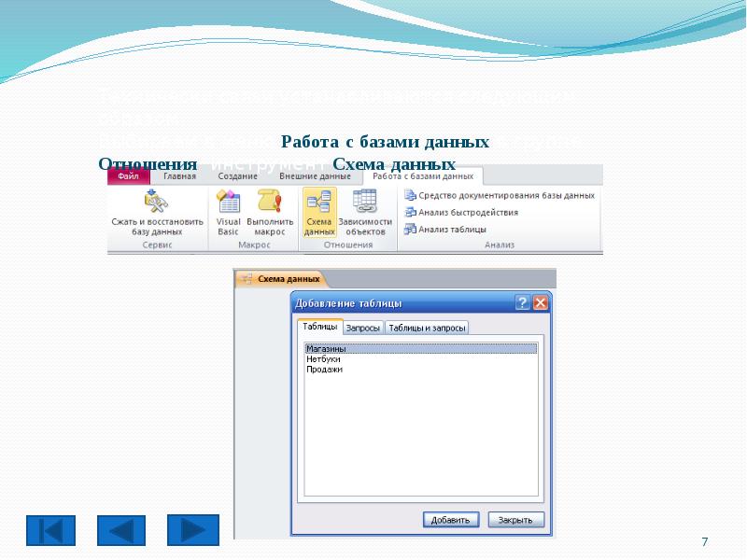Switch to the Создание ribbon tab

coord(238,175)
